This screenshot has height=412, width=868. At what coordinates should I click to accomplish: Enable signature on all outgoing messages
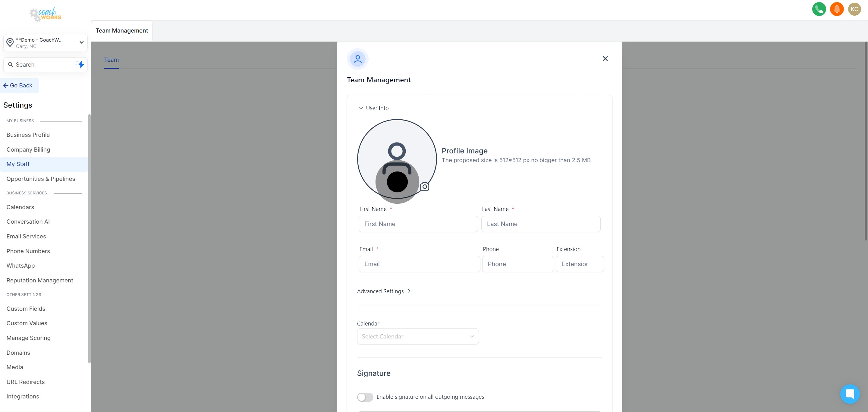pos(365,397)
